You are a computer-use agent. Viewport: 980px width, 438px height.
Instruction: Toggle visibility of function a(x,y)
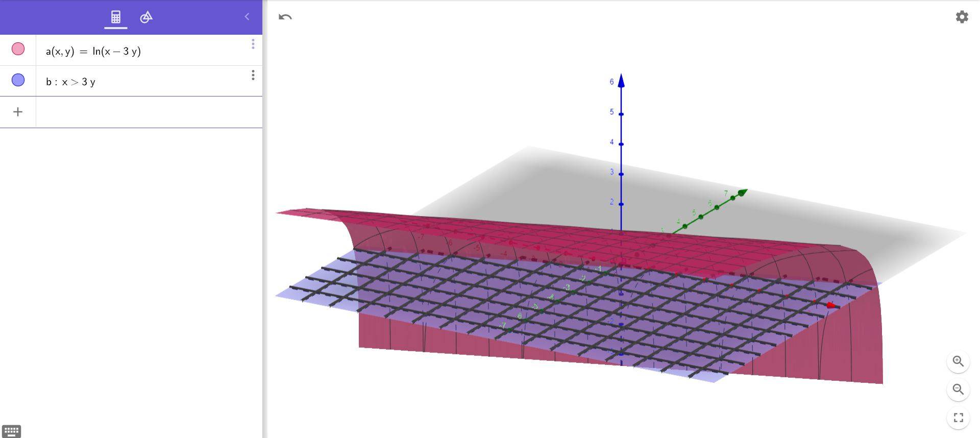[18, 49]
